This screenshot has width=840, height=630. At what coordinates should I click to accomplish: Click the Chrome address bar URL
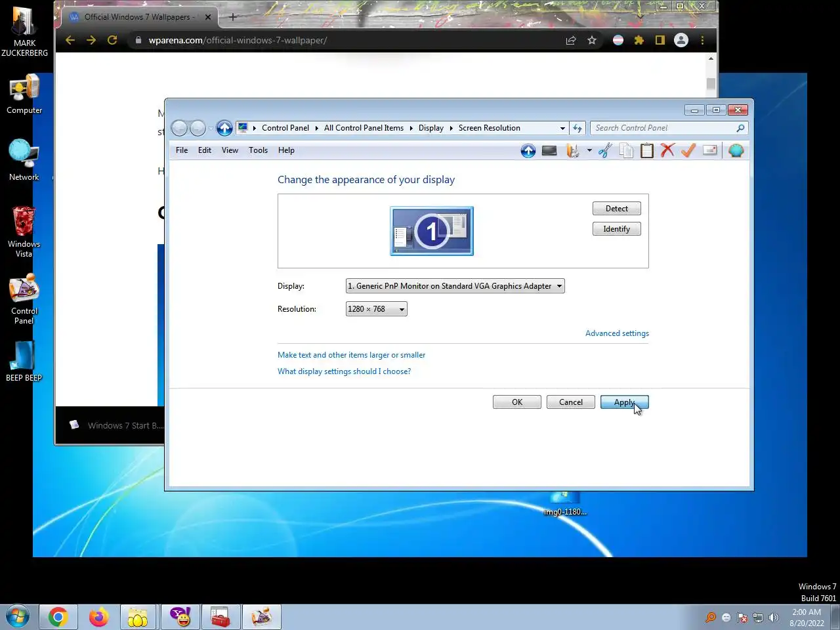coord(238,40)
